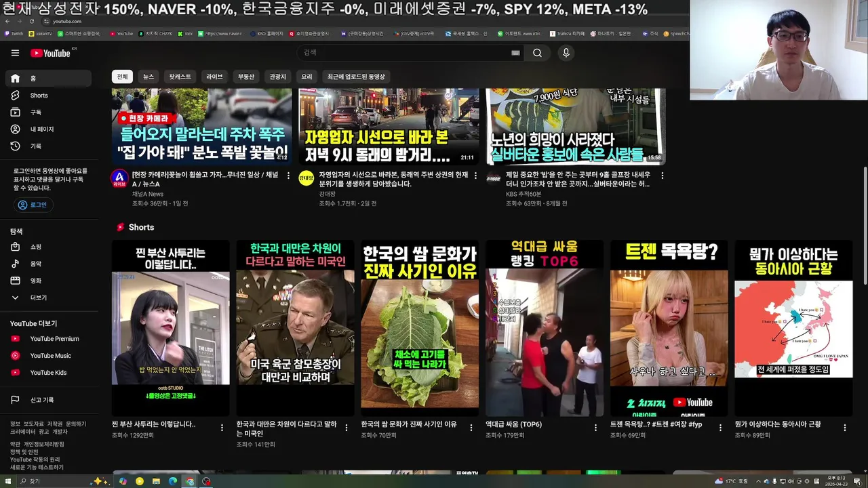The height and width of the screenshot is (488, 868).
Task: Open options for 역대급 싸움 short
Action: (595, 428)
